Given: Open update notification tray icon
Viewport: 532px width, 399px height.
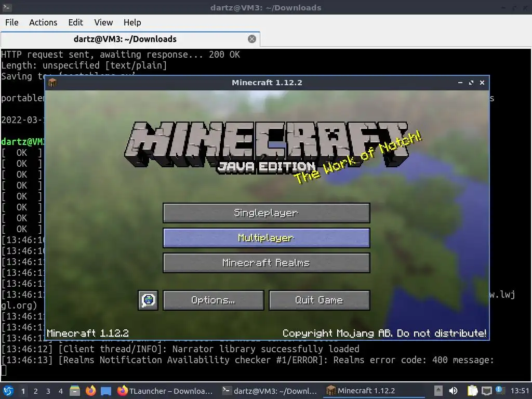Looking at the screenshot, I should 500,390.
